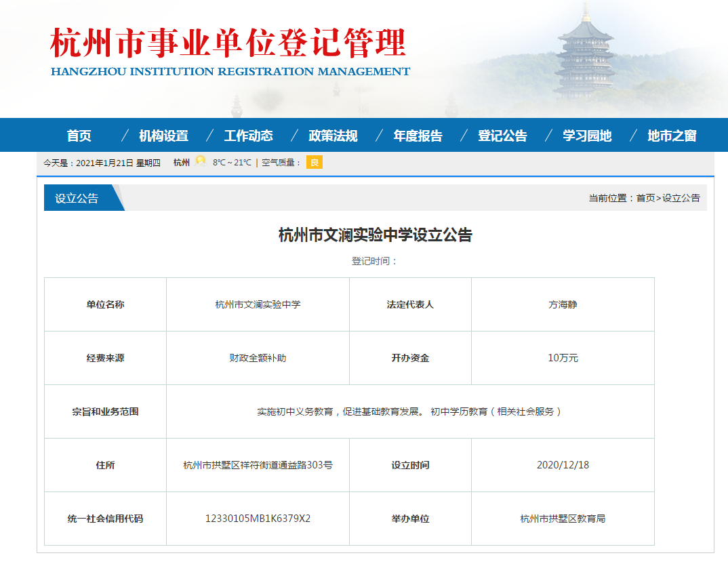Click the 举办单位 header cell
The image size is (728, 564).
(x=410, y=519)
